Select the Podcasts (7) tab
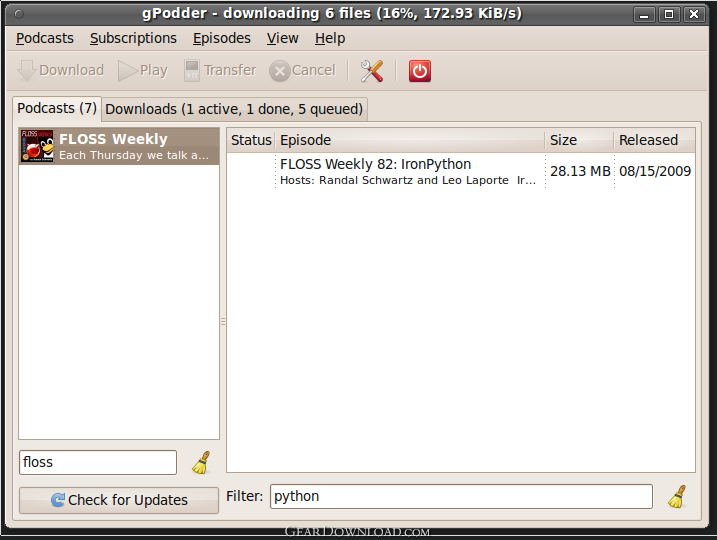 [x=57, y=108]
